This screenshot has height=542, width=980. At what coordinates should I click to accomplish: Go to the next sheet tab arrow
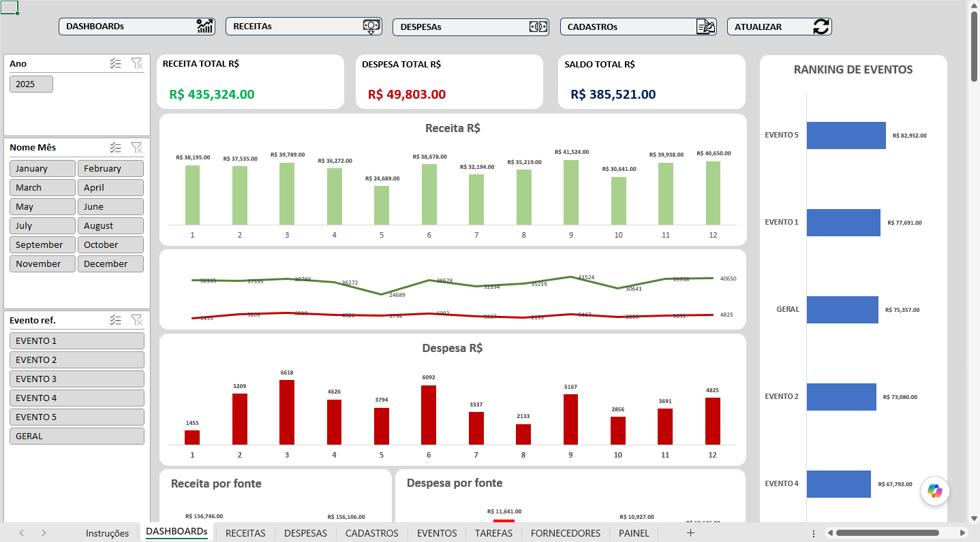click(x=44, y=533)
